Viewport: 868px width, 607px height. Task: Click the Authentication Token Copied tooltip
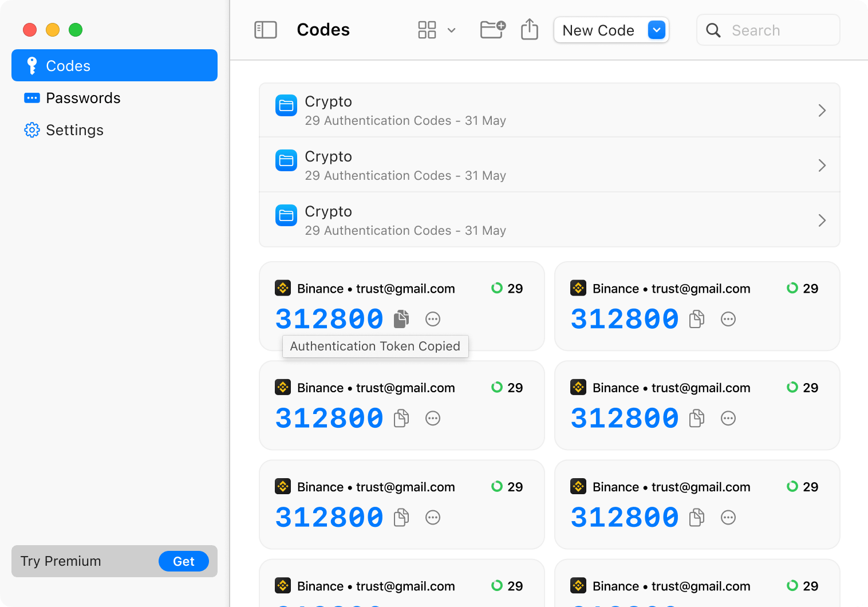point(375,346)
